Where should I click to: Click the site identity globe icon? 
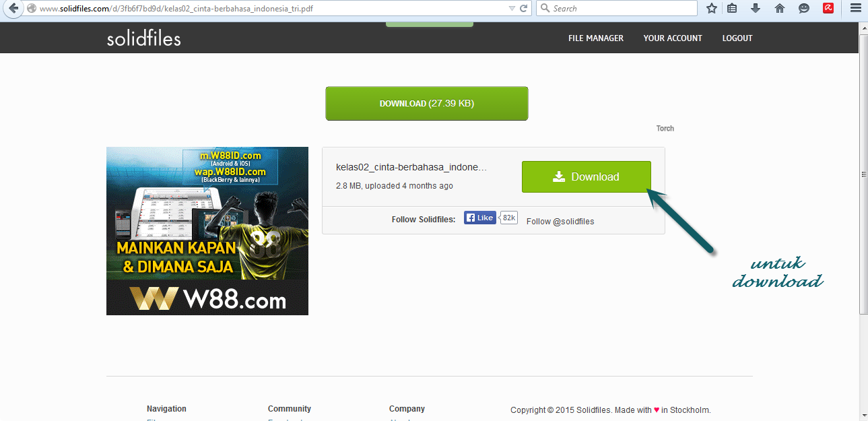[31, 9]
